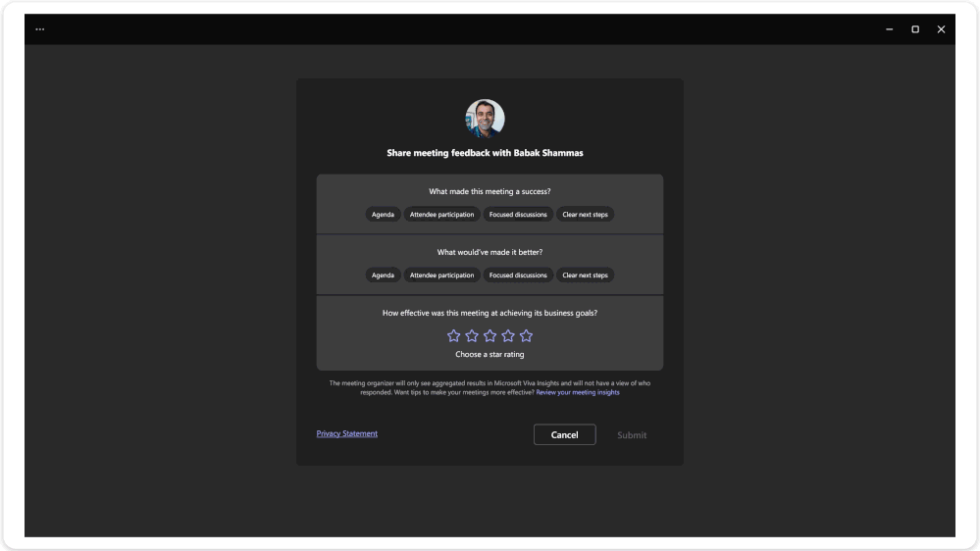Toggle Focused discussions as an improvement
The image size is (980, 551).
tap(518, 275)
